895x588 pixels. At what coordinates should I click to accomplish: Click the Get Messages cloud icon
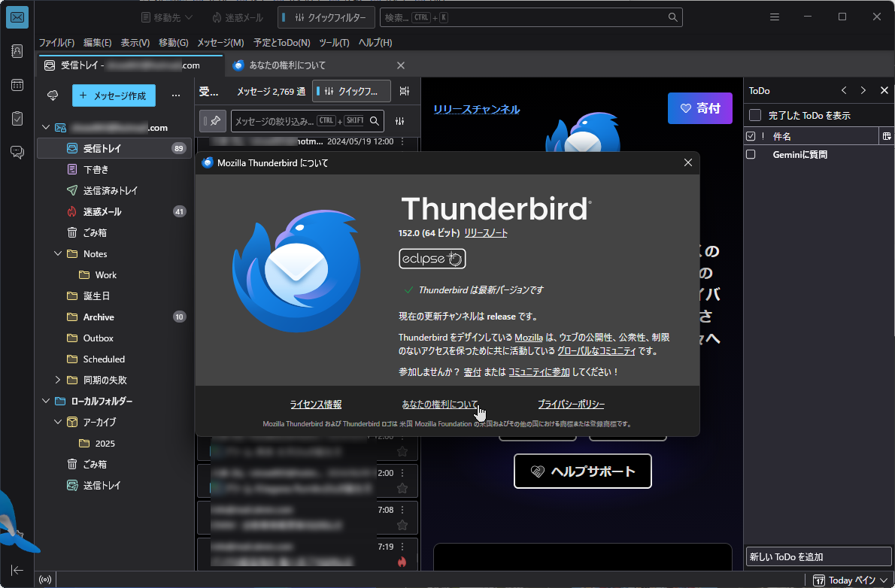[53, 95]
